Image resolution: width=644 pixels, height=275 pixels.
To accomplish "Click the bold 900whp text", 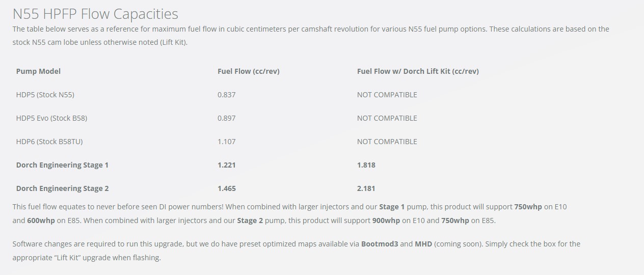I will [x=386, y=221].
